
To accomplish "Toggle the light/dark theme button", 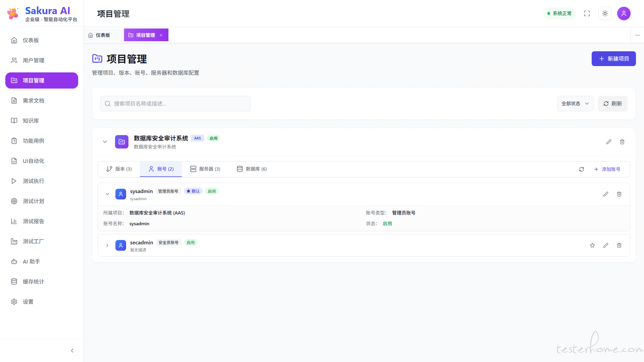I will pos(605,13).
